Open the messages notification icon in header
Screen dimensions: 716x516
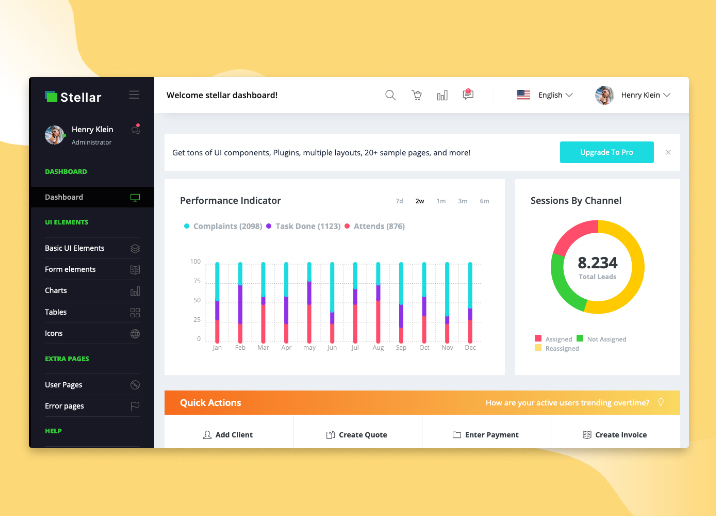[468, 94]
